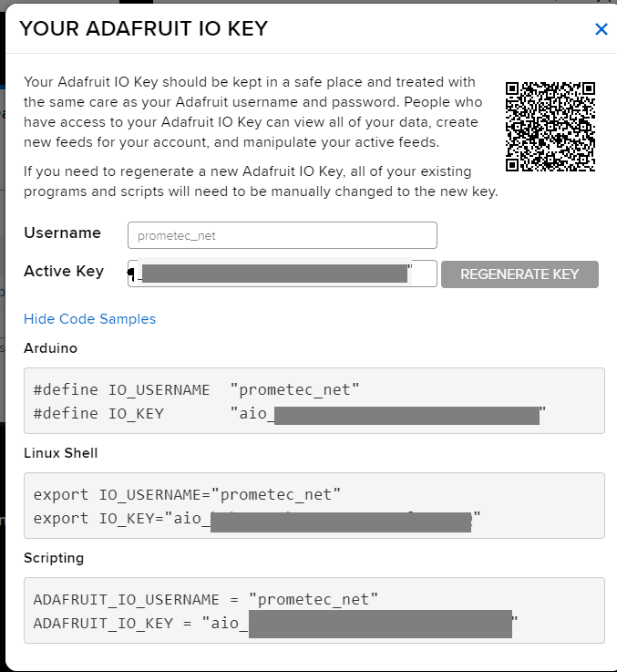The height and width of the screenshot is (672, 617).
Task: Click the export IO_KEY shell line
Action: [257, 519]
